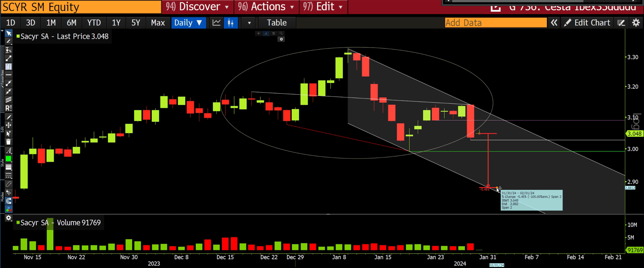Toggle the lock crosshair mode
Screen dimensions: 644x268
coord(9,193)
